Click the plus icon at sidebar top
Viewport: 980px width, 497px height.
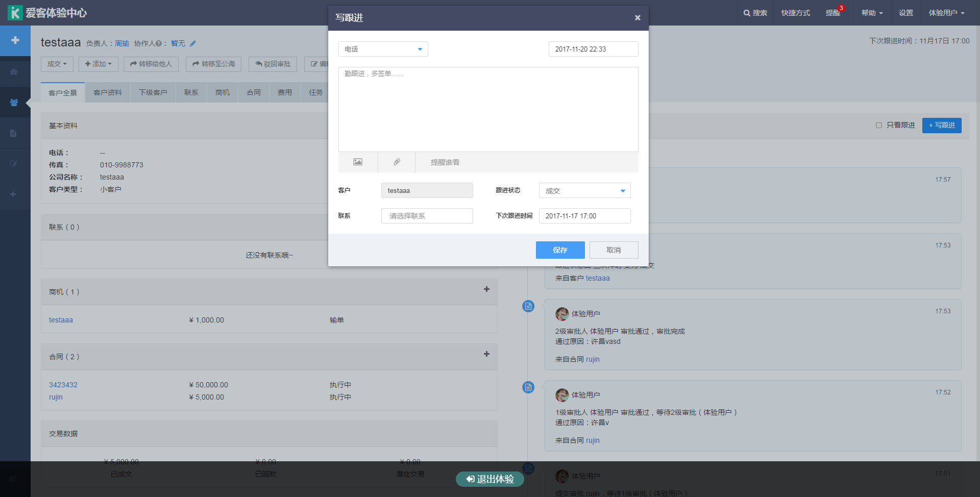15,40
